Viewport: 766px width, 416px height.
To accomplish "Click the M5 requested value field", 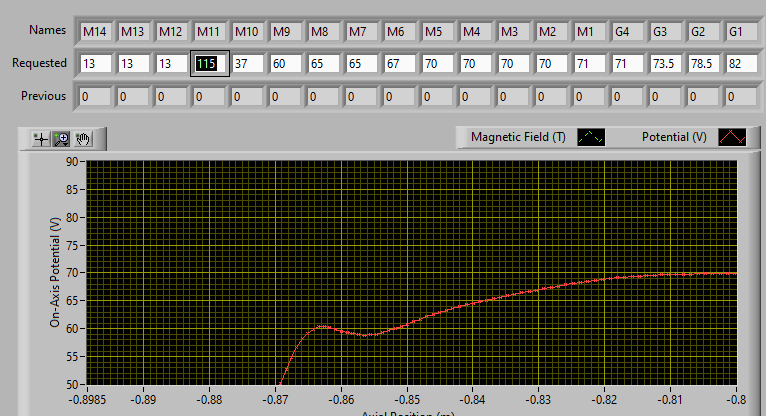I will coord(438,64).
